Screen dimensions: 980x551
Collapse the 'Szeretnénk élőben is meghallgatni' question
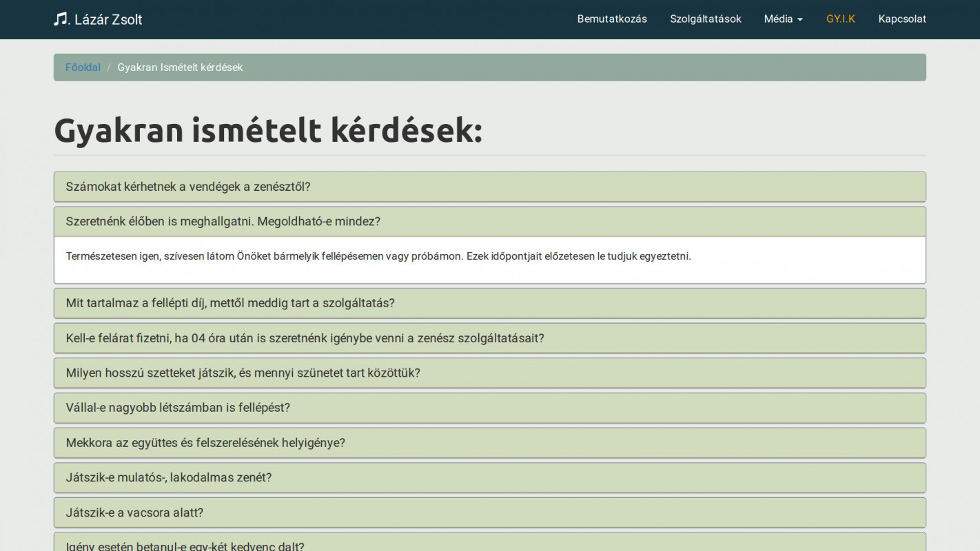tap(223, 222)
